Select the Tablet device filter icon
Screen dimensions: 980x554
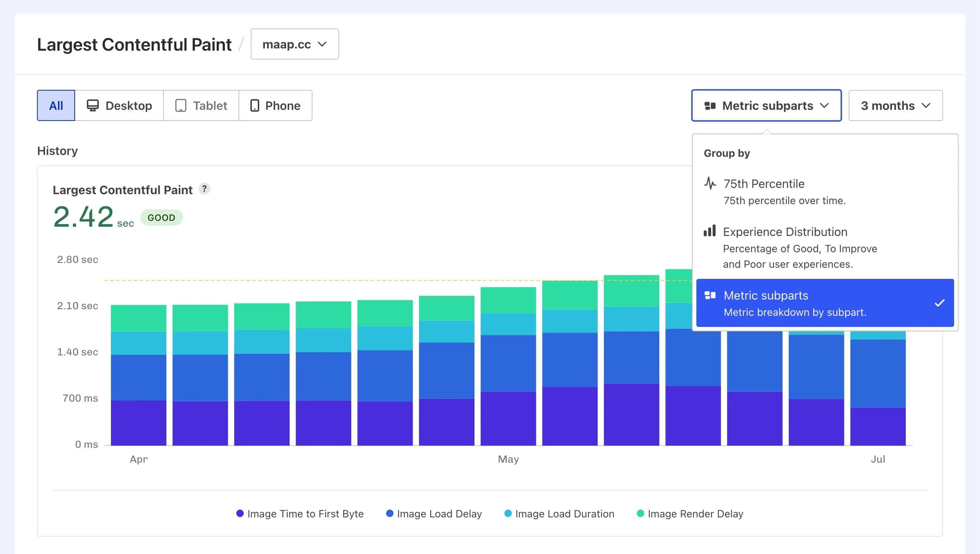[181, 105]
